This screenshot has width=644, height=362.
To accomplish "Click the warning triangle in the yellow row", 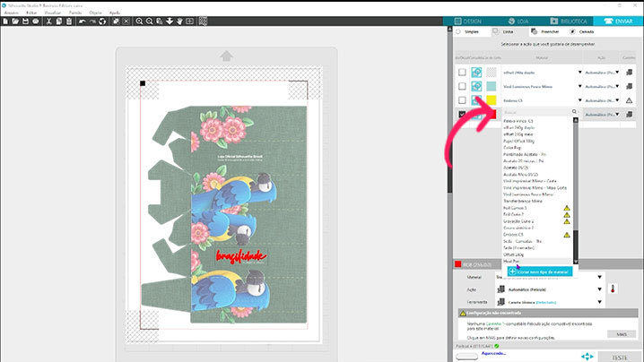I will [x=629, y=100].
